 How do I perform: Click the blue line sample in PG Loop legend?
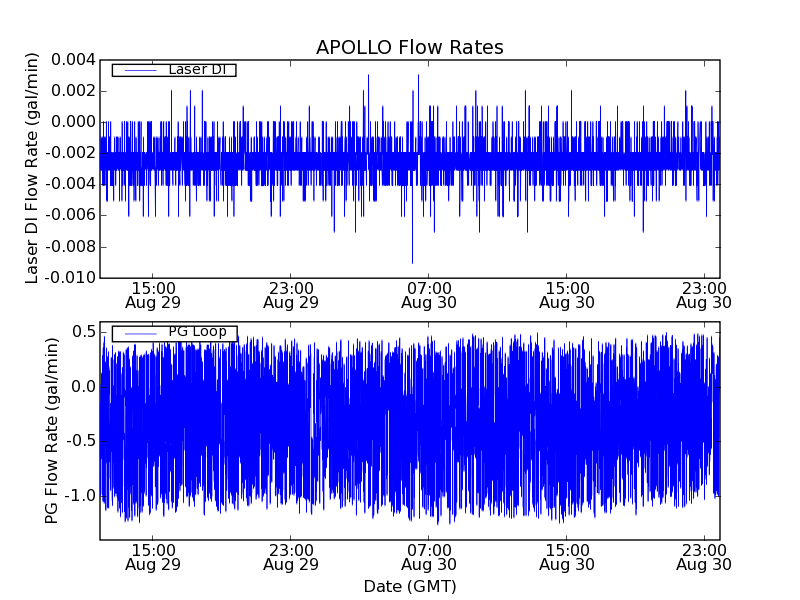(138, 333)
